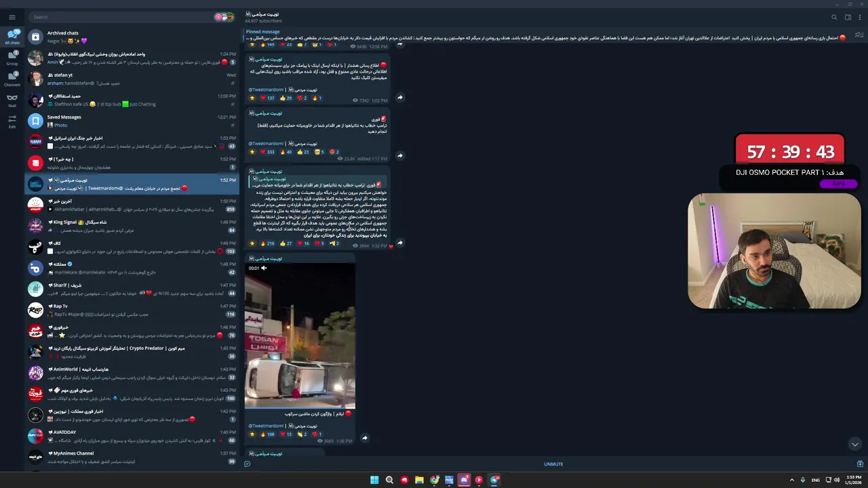The image size is (868, 488).
Task: Toggle fire reaction showing 108
Action: (269, 434)
